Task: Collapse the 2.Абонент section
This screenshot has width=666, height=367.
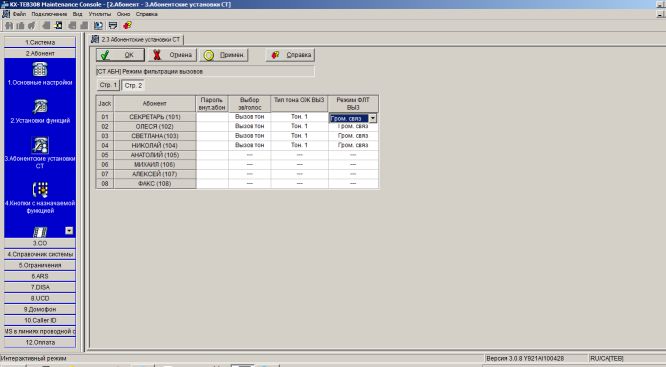Action: pyautogui.click(x=40, y=53)
